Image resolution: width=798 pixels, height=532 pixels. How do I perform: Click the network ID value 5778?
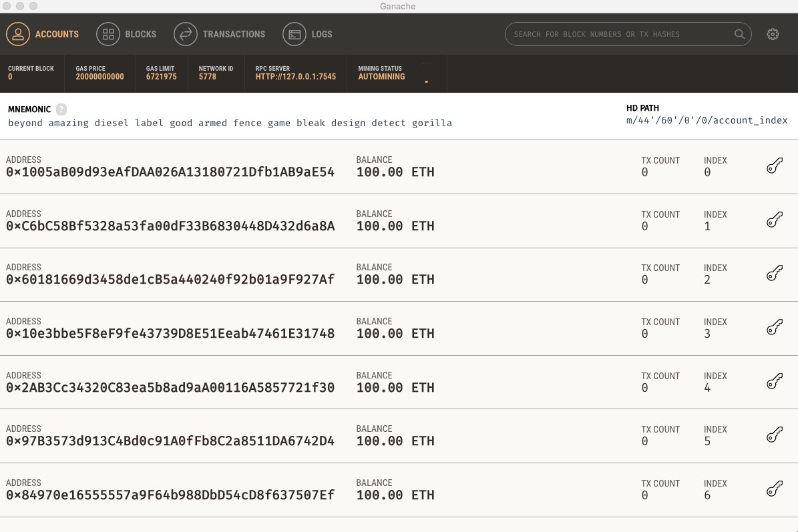click(x=208, y=77)
